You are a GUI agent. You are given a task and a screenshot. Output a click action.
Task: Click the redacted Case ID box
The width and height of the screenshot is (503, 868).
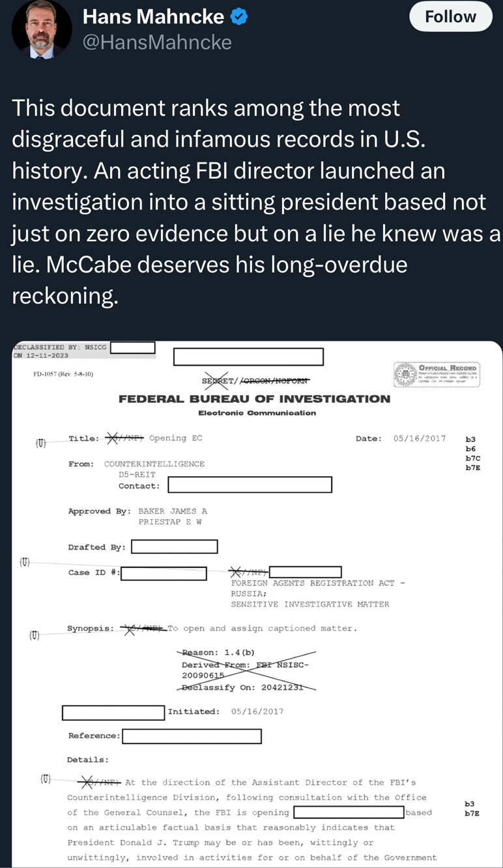[164, 573]
